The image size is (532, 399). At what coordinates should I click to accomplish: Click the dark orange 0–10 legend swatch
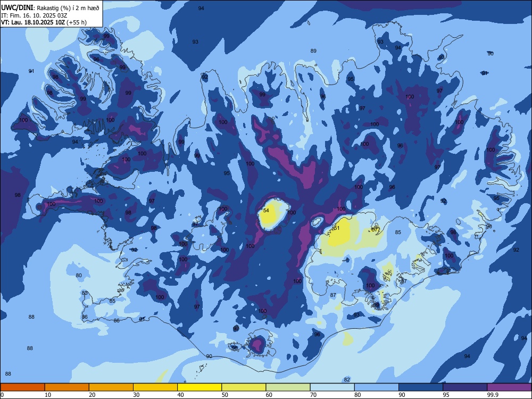[x=22, y=387]
